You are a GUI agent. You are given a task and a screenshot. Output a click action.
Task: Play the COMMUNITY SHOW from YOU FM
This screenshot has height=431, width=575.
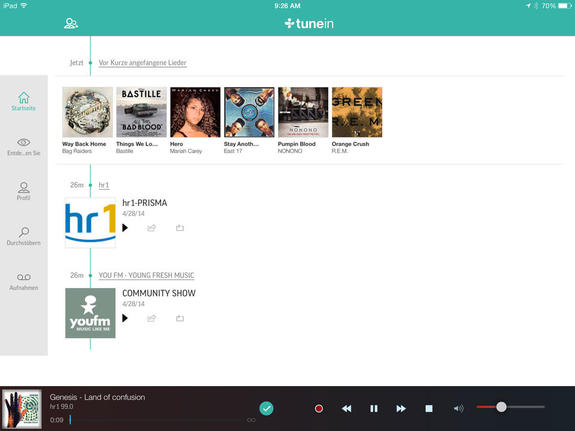tap(125, 318)
